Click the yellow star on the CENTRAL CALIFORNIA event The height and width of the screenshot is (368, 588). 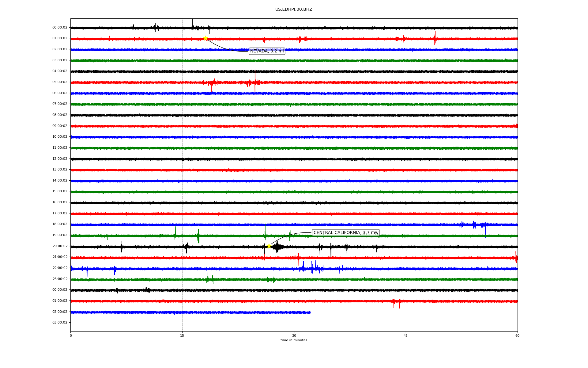pyautogui.click(x=269, y=246)
